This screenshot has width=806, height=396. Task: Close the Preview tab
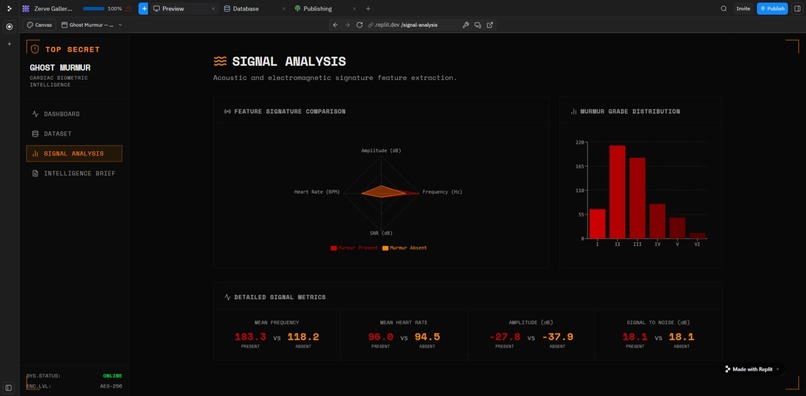click(213, 9)
